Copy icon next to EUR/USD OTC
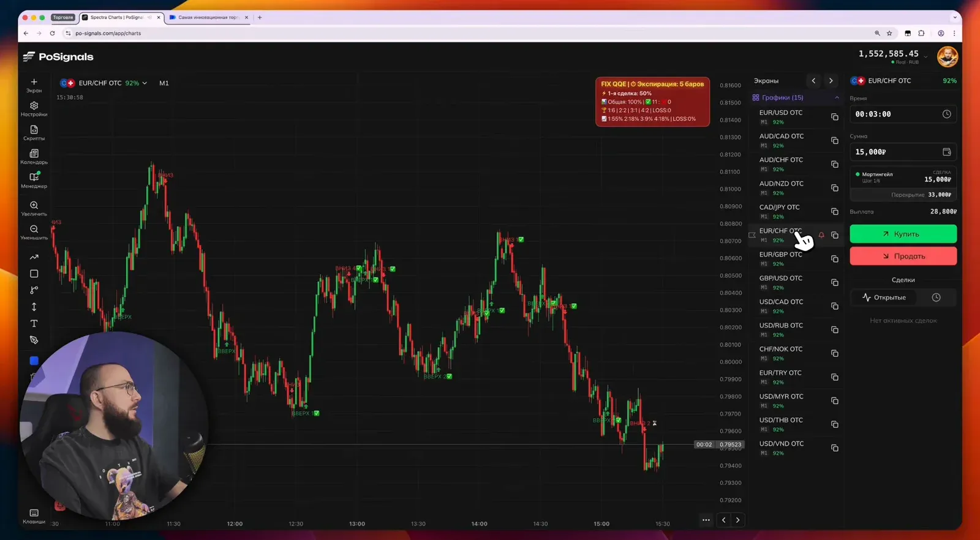The height and width of the screenshot is (540, 980). [x=834, y=117]
